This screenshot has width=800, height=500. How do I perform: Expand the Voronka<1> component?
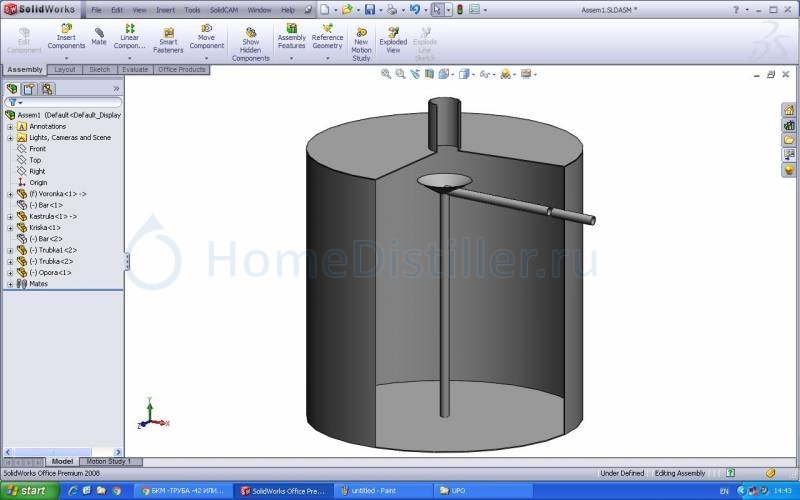click(x=10, y=194)
